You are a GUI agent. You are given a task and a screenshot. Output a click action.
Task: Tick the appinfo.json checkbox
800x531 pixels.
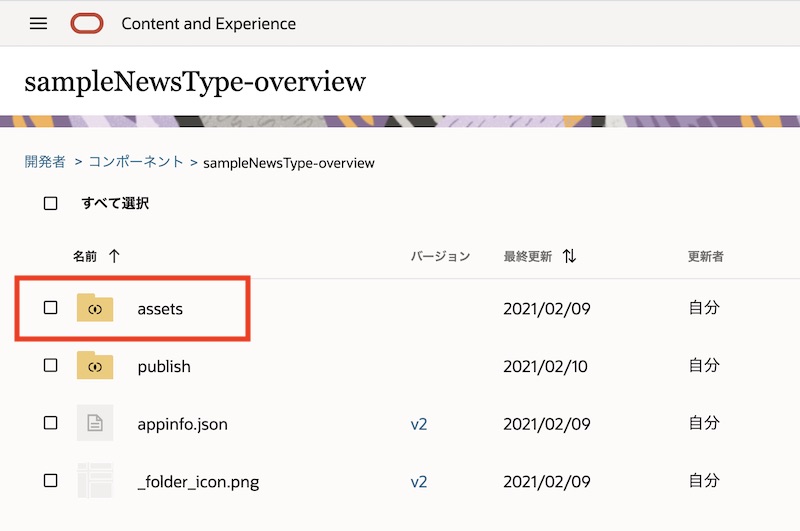coord(51,423)
